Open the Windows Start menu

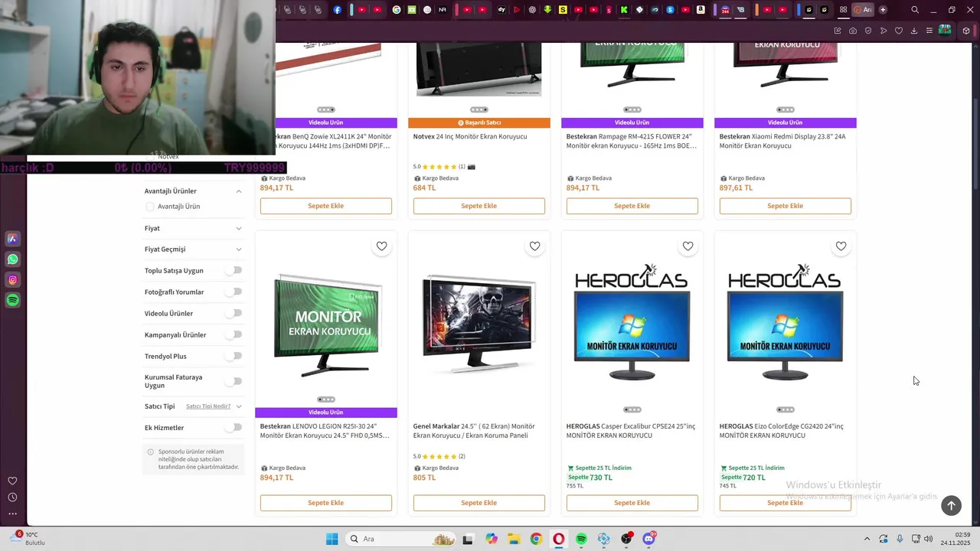(332, 539)
